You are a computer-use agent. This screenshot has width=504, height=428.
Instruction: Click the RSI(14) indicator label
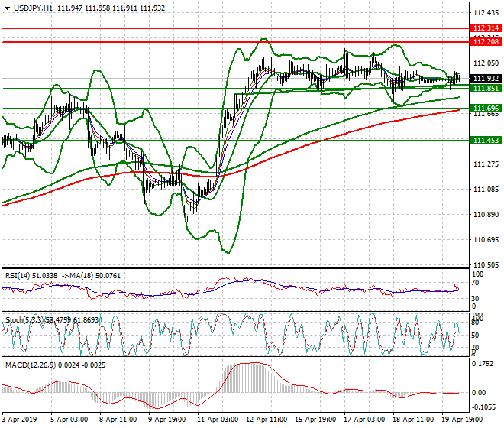(18, 276)
